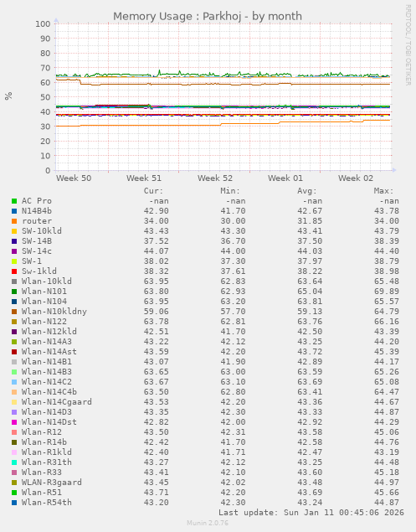Select the 'Week 02' x-axis label
416x532 pixels.
[356, 178]
